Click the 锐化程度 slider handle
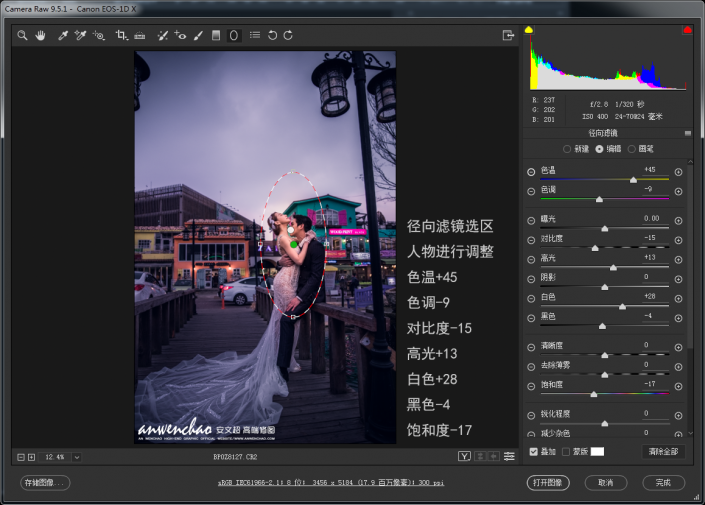Screen dimensions: 705x505 coord(604,423)
